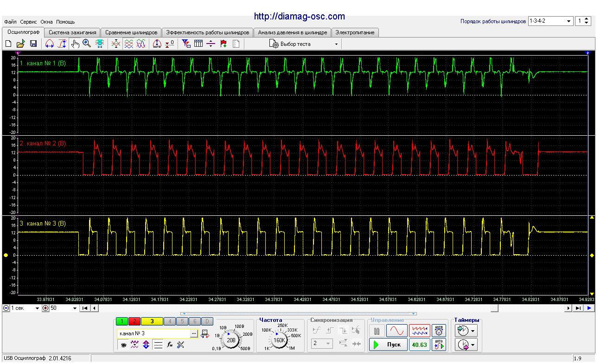601x364 pixels.
Task: Jump to recording start with skip-back arrow
Action: (85, 308)
